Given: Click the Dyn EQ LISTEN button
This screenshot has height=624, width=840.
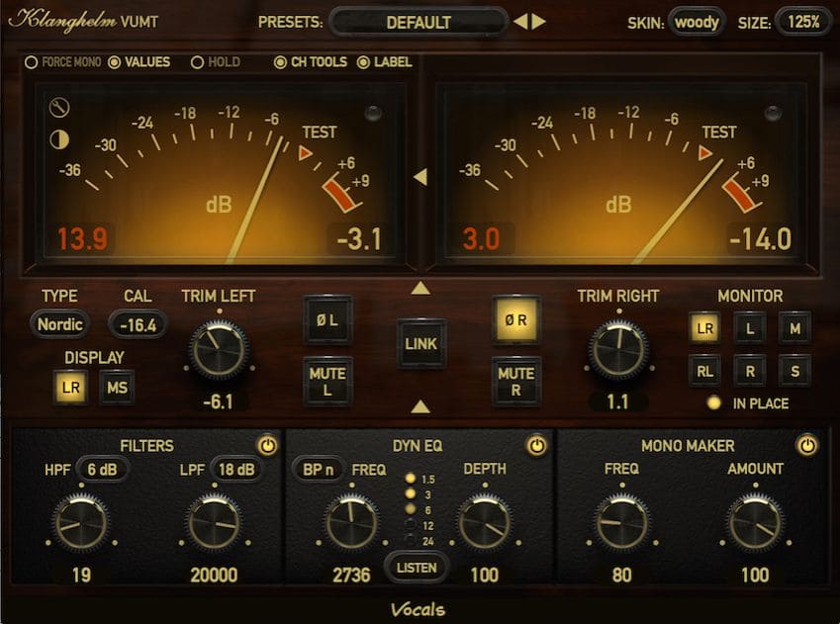Looking at the screenshot, I should click(417, 568).
